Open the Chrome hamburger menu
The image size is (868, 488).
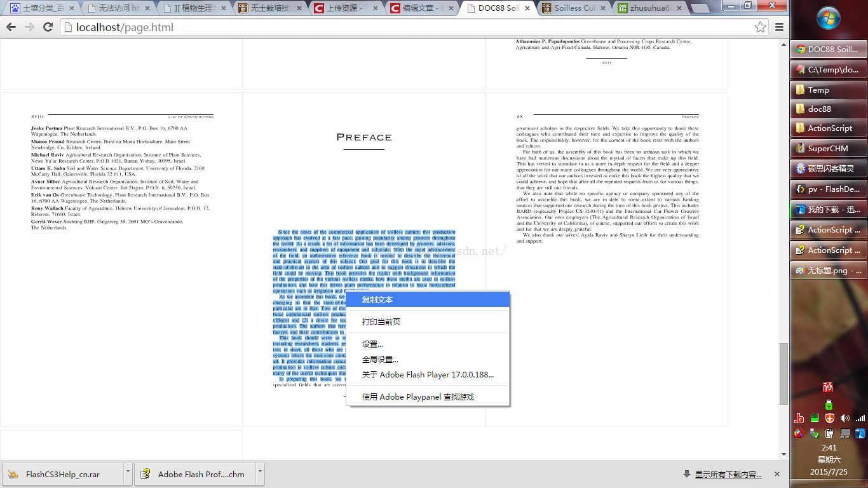779,27
